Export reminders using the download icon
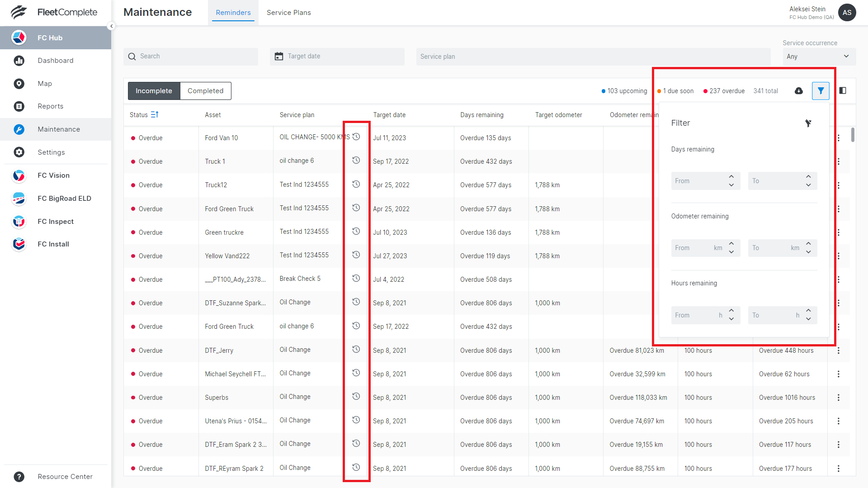 coord(798,91)
